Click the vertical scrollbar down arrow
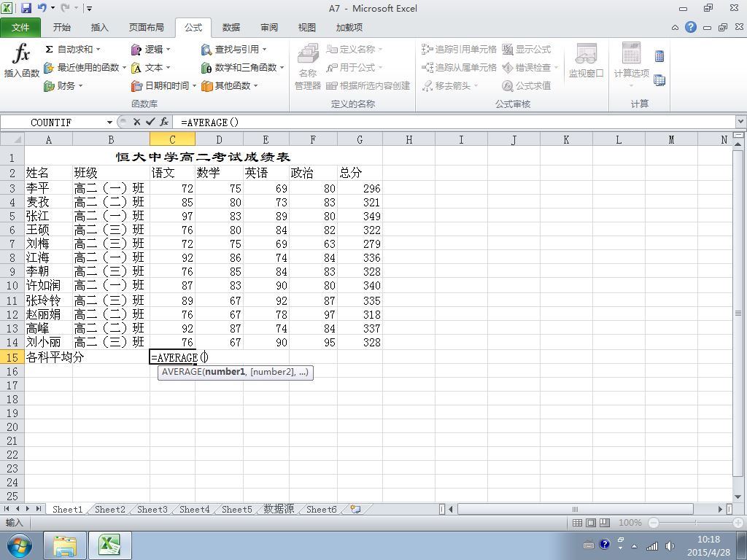 pyautogui.click(x=738, y=497)
